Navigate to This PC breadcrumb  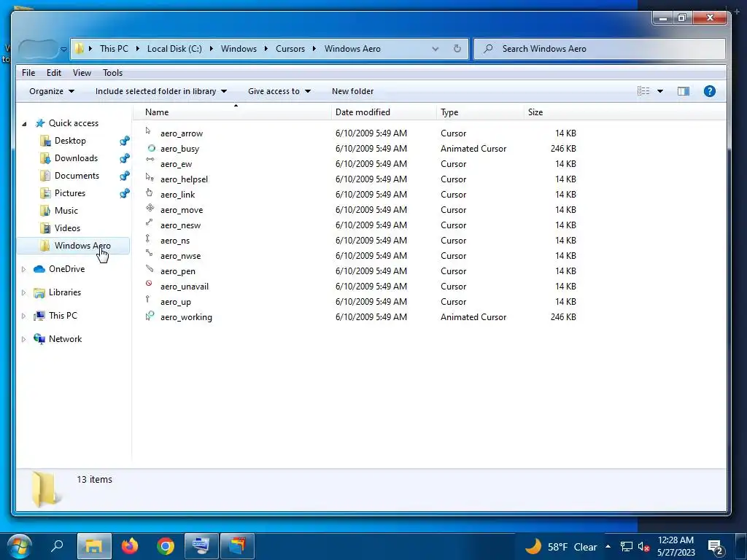point(114,49)
